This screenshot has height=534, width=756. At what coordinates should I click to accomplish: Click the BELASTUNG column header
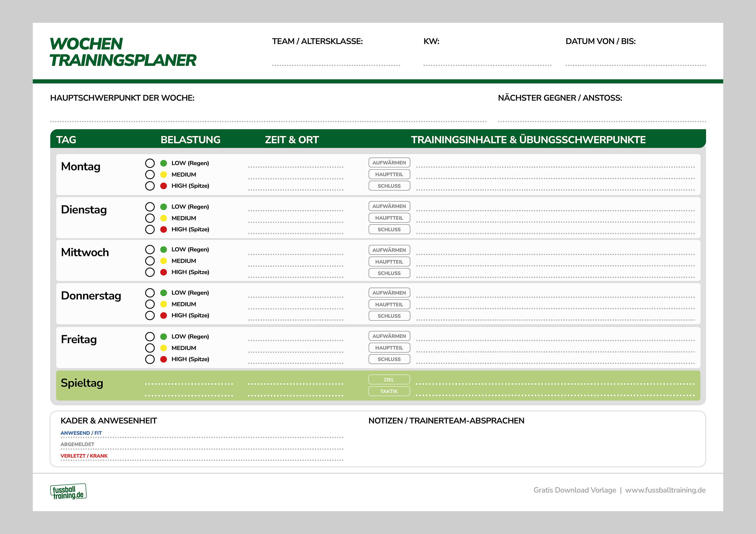[x=190, y=140]
